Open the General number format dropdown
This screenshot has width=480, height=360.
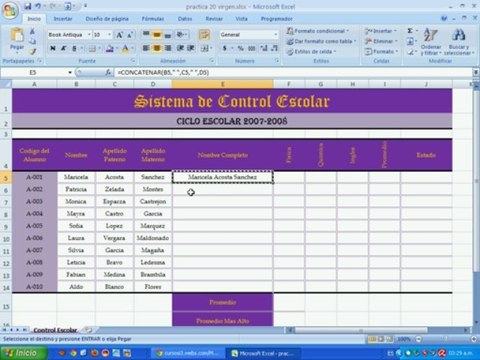click(276, 35)
